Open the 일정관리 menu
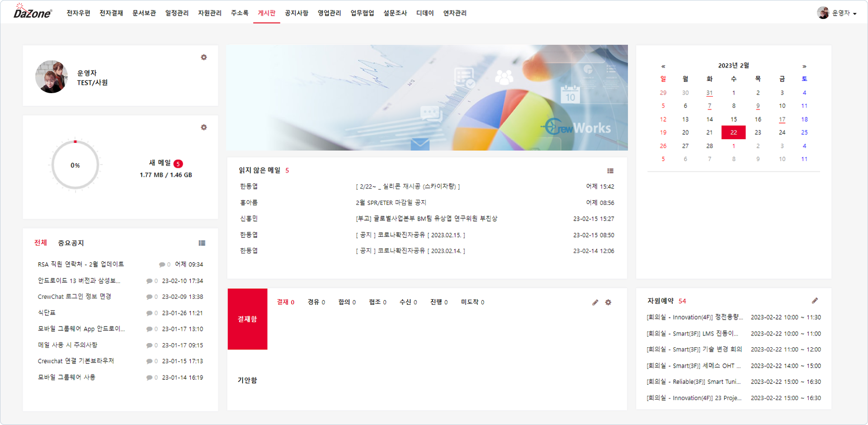Screen dimensions: 868x425 coord(177,13)
